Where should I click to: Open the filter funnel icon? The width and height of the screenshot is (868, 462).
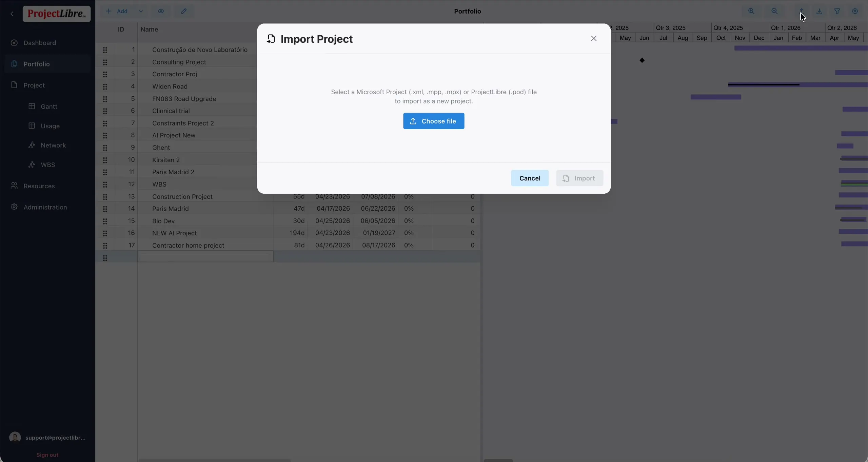[837, 11]
